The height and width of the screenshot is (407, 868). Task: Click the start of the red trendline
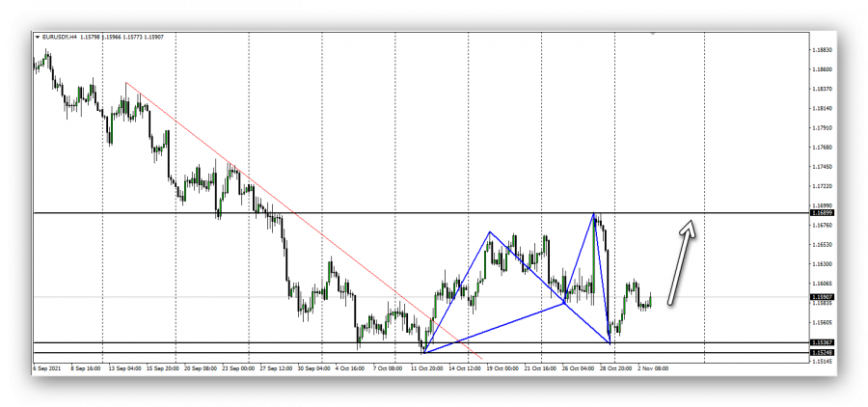(126, 84)
